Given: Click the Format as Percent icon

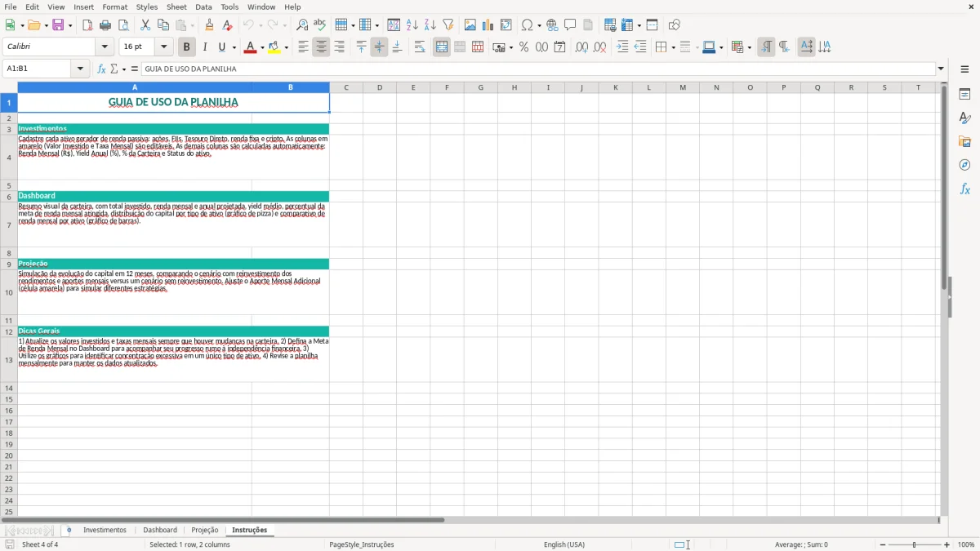Looking at the screenshot, I should (524, 47).
